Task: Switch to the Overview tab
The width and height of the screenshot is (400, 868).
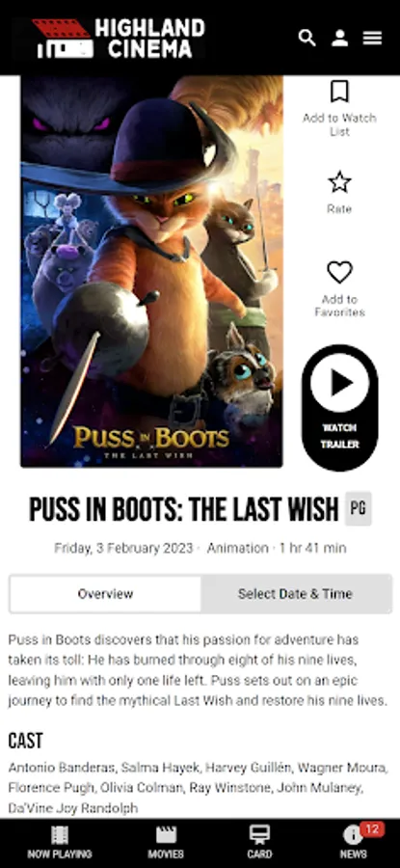Action: 105,594
